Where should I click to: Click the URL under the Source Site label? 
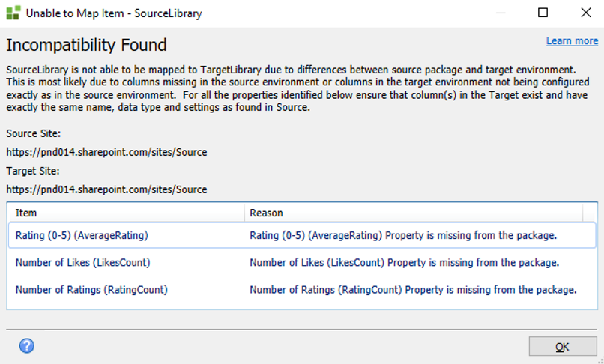tap(106, 152)
